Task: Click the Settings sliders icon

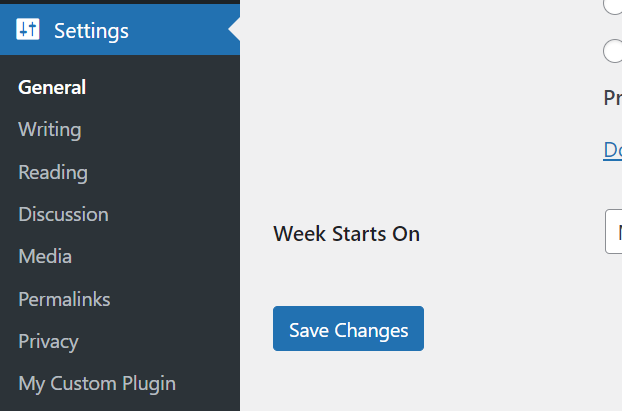Action: pos(28,30)
